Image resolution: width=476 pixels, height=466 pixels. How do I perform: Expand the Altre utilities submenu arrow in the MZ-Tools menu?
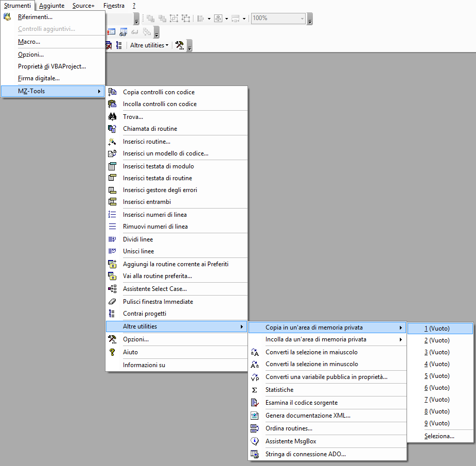coord(242,326)
